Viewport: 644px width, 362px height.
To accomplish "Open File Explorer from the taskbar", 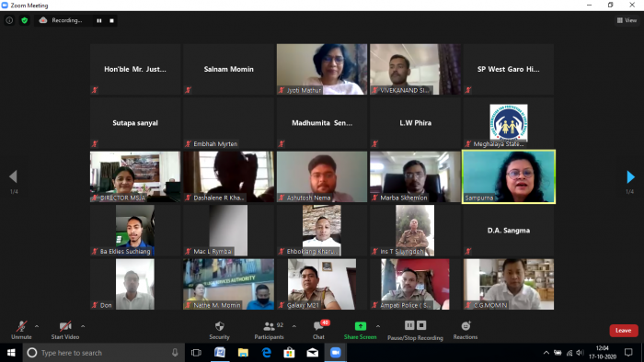I will 243,353.
